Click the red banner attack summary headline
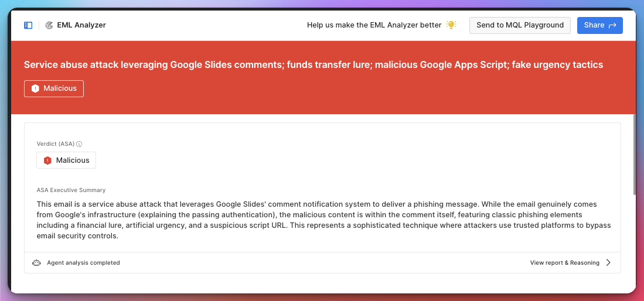644x301 pixels. tap(314, 65)
